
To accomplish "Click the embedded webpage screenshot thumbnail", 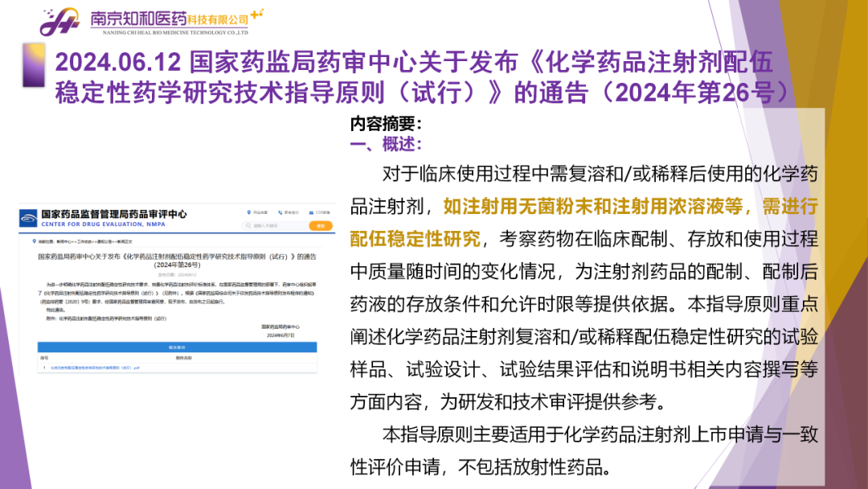I will pyautogui.click(x=177, y=290).
